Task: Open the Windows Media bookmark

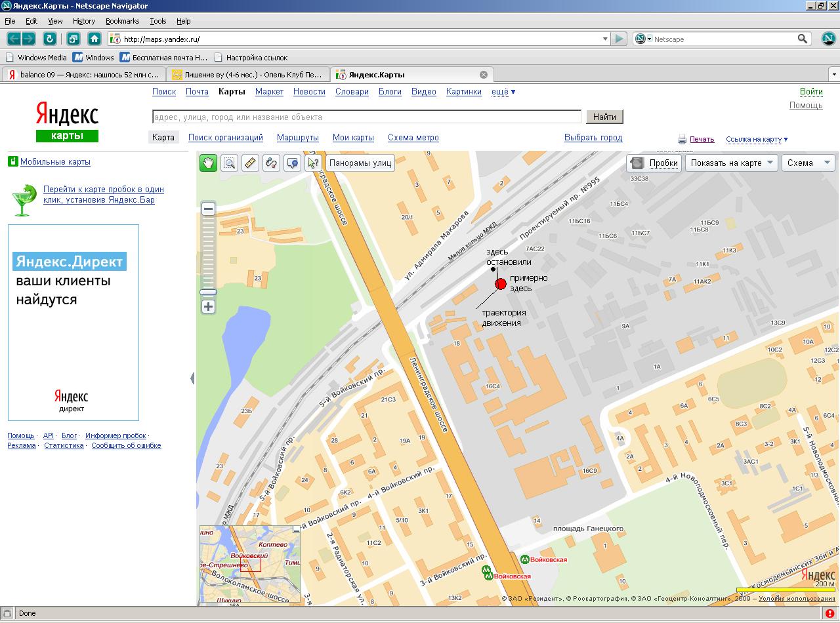Action: click(36, 58)
